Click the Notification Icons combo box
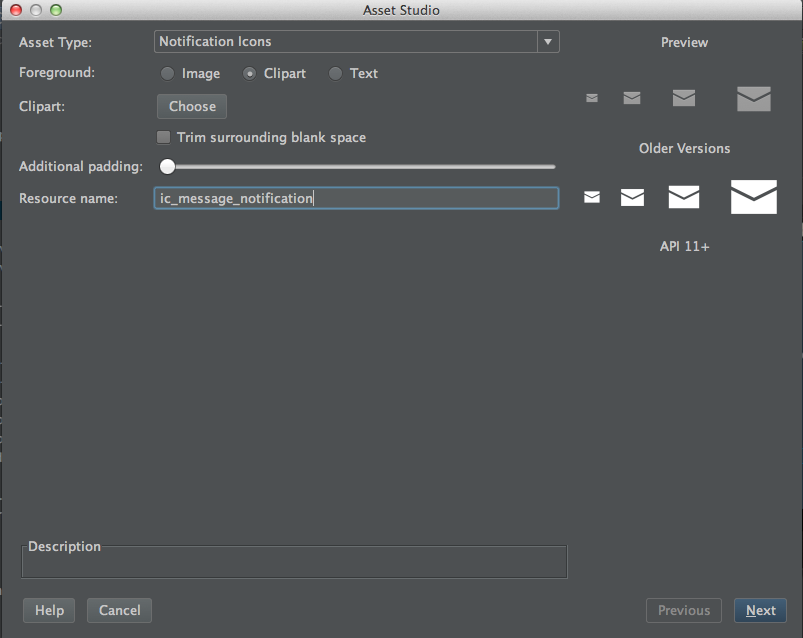This screenshot has height=638, width=803. 356,41
